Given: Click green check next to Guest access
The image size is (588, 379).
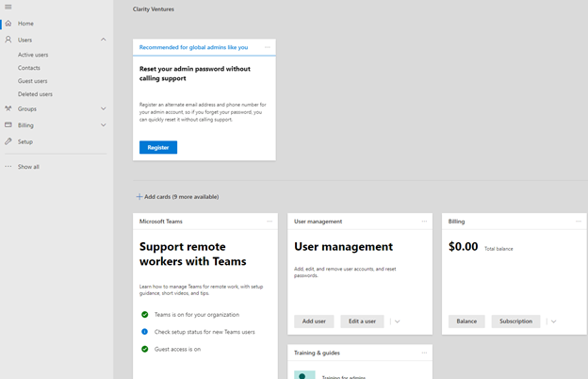Looking at the screenshot, I should coord(144,349).
